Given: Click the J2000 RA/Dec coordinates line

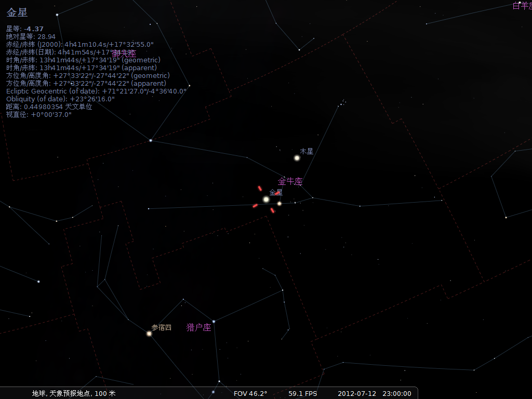Looking at the screenshot, I should 80,45.
